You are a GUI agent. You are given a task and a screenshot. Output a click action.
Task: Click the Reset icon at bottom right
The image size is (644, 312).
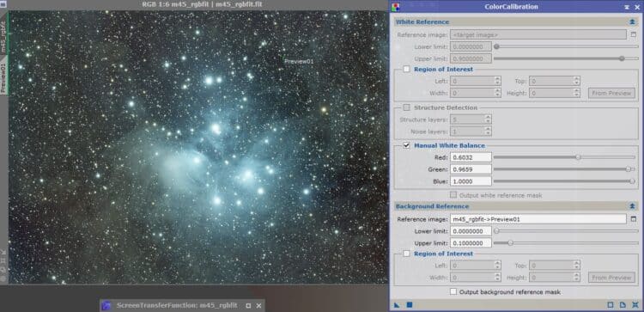coord(635,305)
